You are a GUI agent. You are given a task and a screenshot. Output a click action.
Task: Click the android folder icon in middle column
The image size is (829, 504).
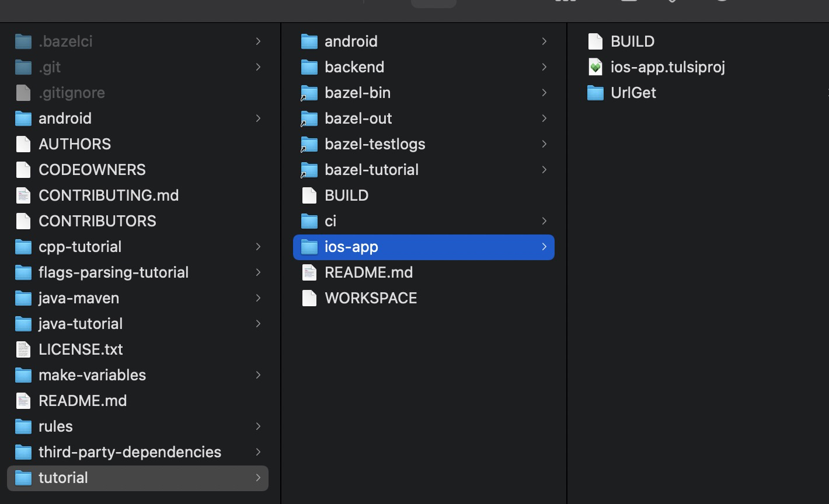tap(309, 41)
